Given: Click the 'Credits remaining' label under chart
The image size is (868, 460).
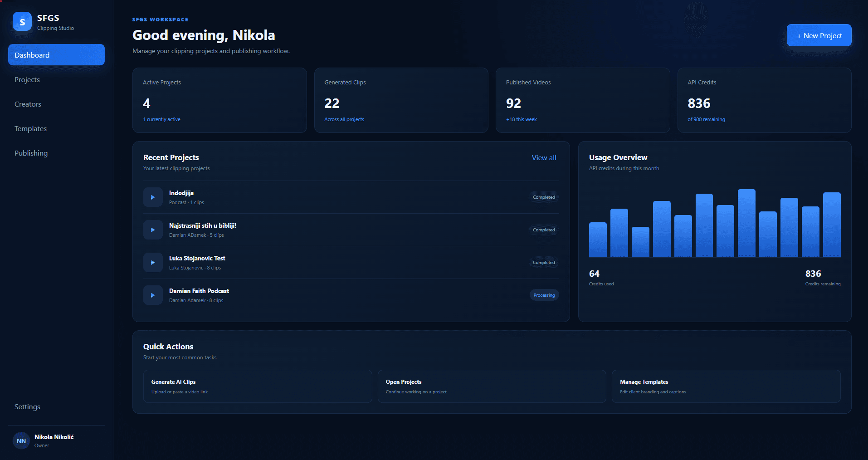Looking at the screenshot, I should click(823, 284).
